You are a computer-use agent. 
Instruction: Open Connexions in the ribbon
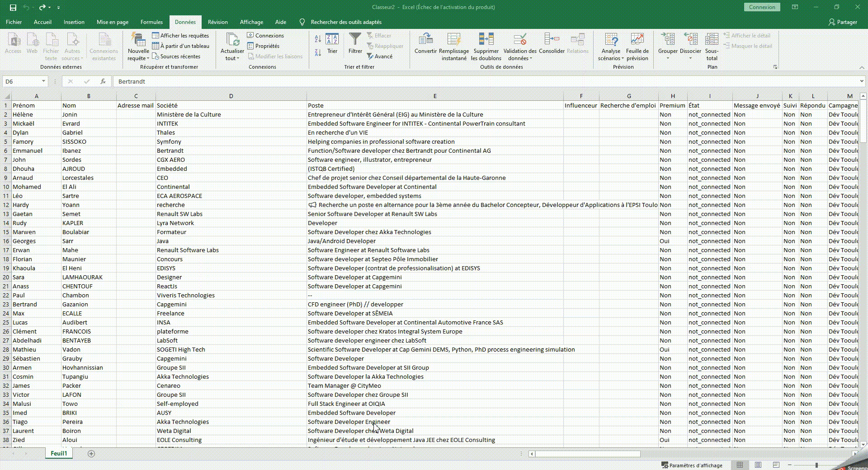[x=265, y=35]
